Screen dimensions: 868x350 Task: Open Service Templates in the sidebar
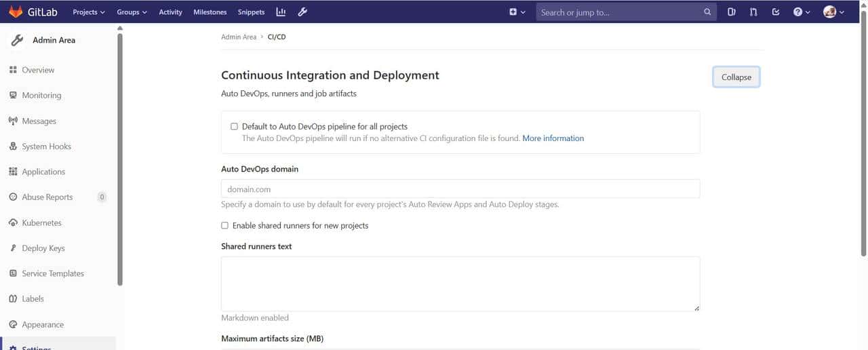coord(53,273)
